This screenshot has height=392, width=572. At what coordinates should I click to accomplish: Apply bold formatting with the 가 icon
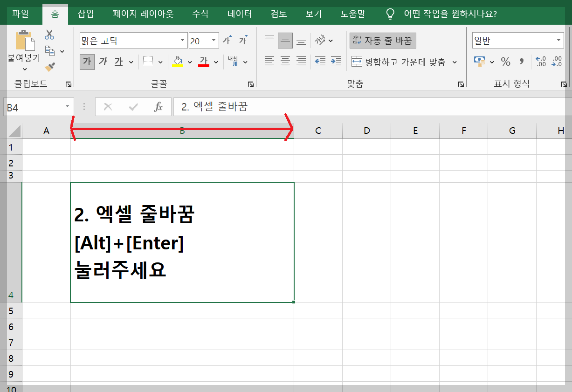87,61
